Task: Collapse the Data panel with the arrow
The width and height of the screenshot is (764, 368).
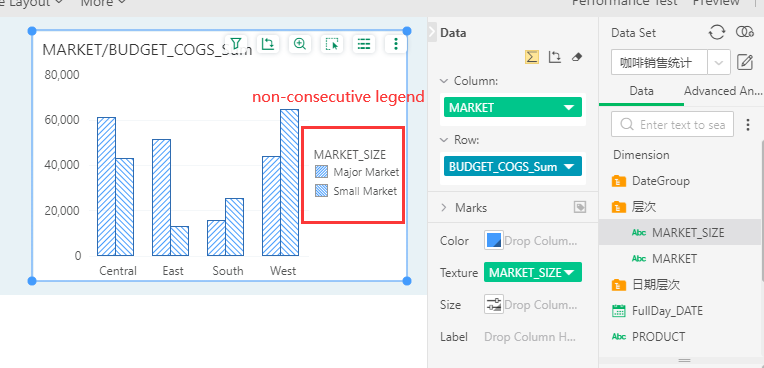Action: [432, 33]
